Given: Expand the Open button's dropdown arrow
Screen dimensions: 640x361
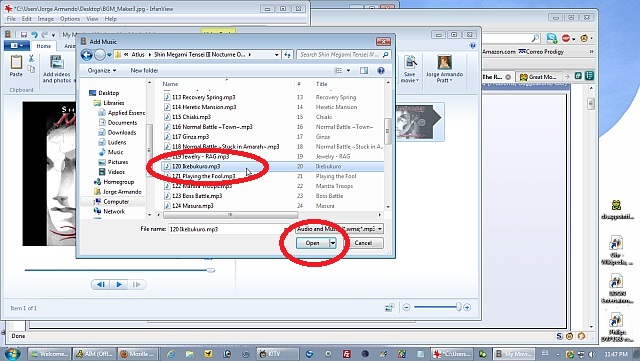Looking at the screenshot, I should (x=333, y=243).
